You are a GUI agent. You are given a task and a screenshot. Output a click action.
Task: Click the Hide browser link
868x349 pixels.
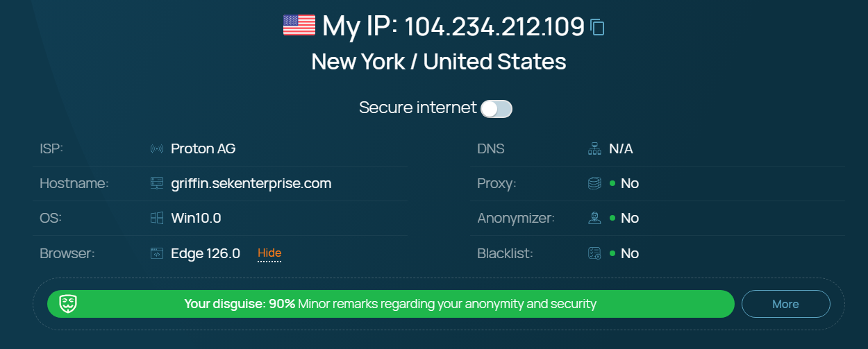[x=269, y=253]
